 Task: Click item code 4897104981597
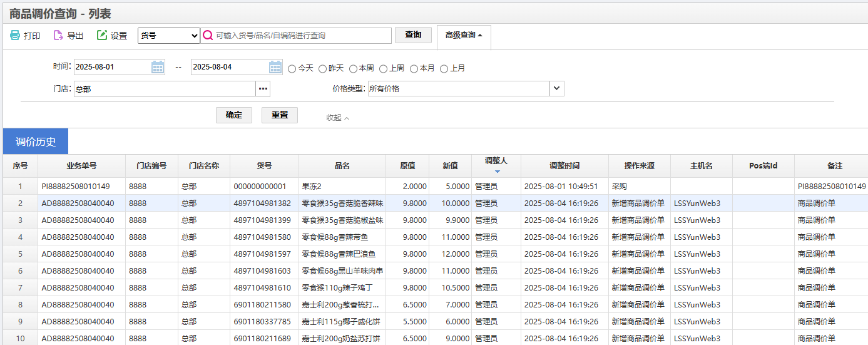pos(262,254)
